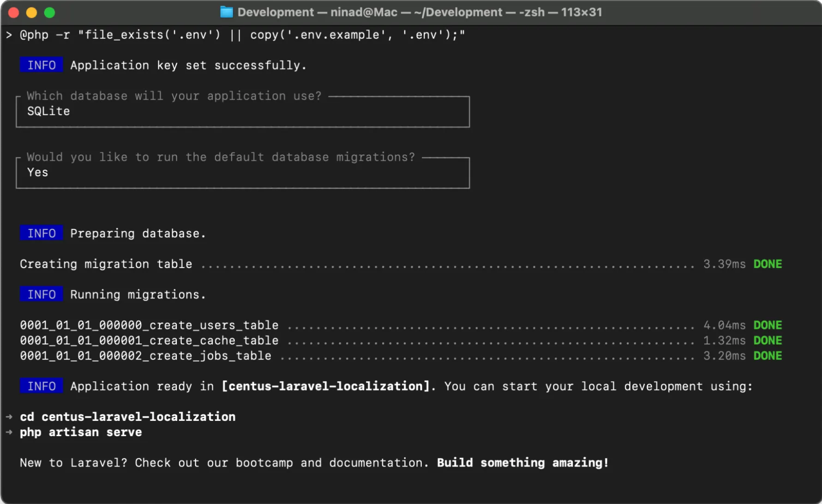Screen dimensions: 822x504
Task: Click DONE next to create_jobs_table
Action: click(768, 355)
